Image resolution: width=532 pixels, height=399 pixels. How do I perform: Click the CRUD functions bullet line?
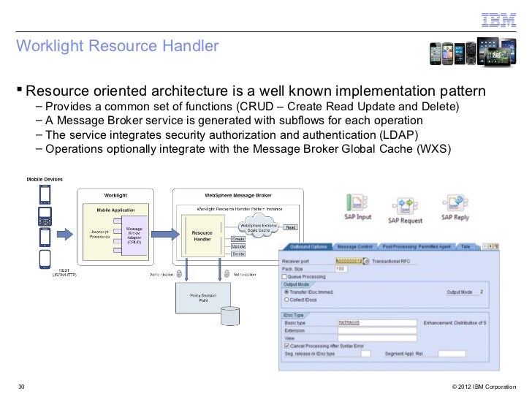click(x=248, y=107)
